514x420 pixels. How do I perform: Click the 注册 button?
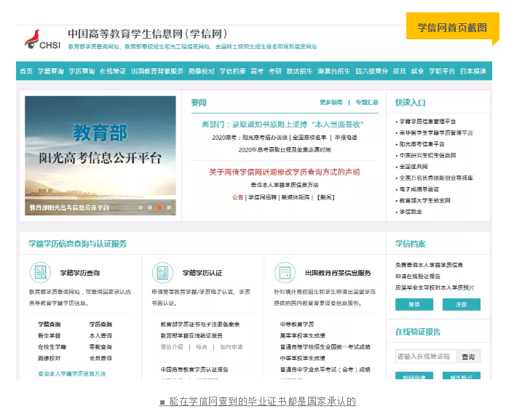pyautogui.click(x=462, y=304)
